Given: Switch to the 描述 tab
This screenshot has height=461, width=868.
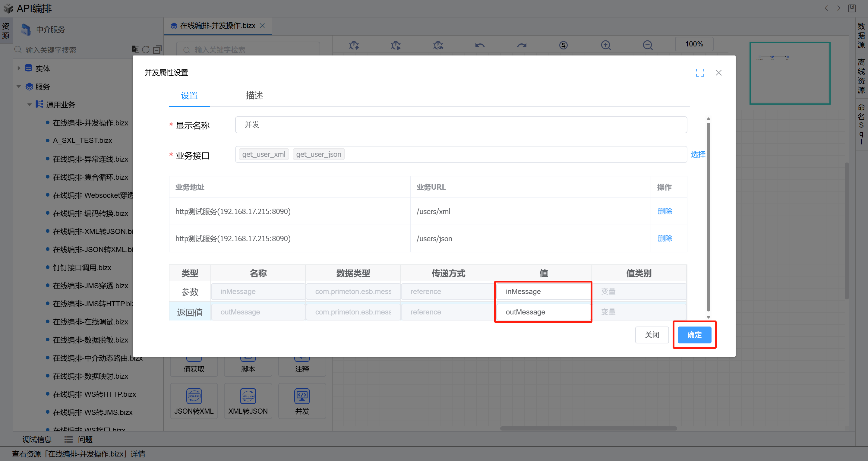Looking at the screenshot, I should [254, 96].
